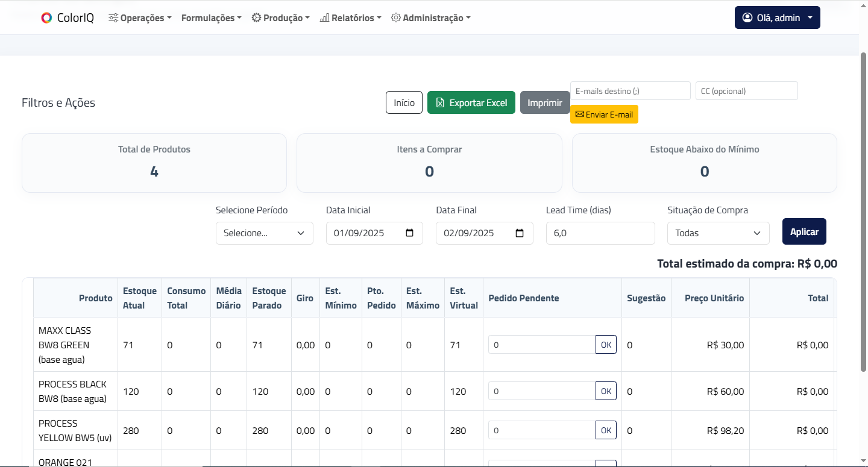Click the user avatar icon beside Olá, admin
This screenshot has height=467, width=868.
[747, 17]
